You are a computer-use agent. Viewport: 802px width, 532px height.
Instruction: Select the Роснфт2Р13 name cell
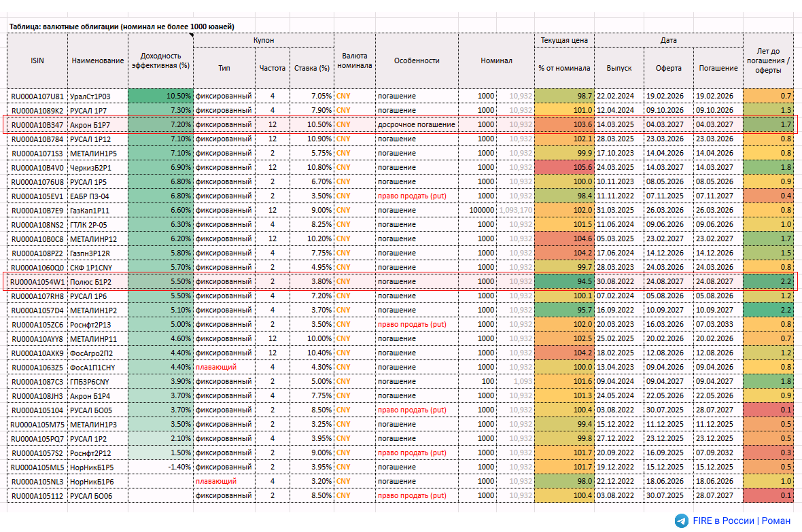(98, 324)
